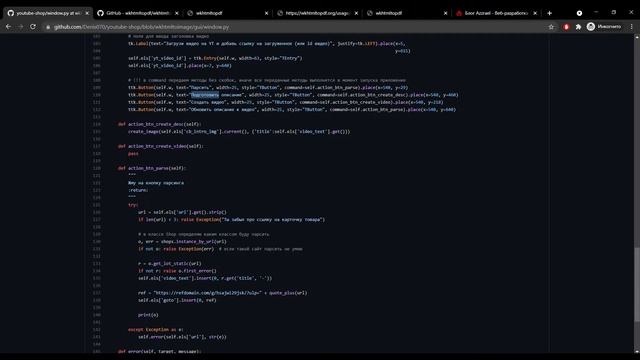The height and width of the screenshot is (360, 640).
Task: Minimize the Chrome window
Action: pyautogui.click(x=596, y=13)
